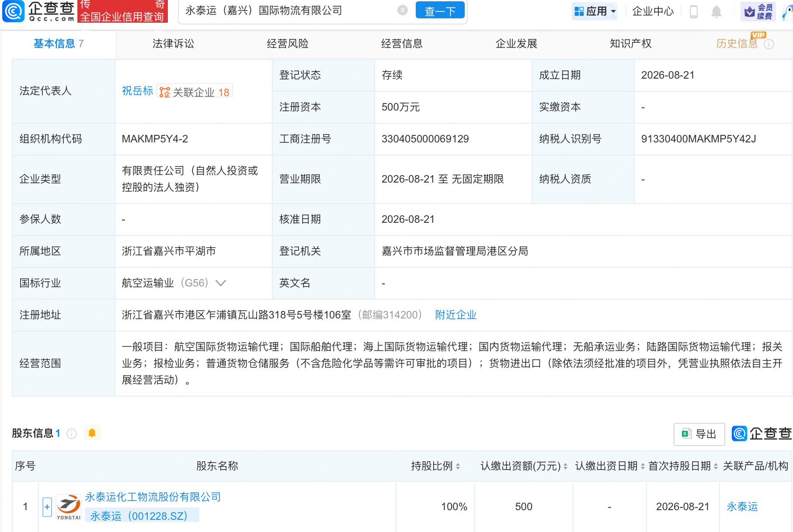The height and width of the screenshot is (532, 793).
Task: Select registration number 330405000069129
Action: [425, 139]
